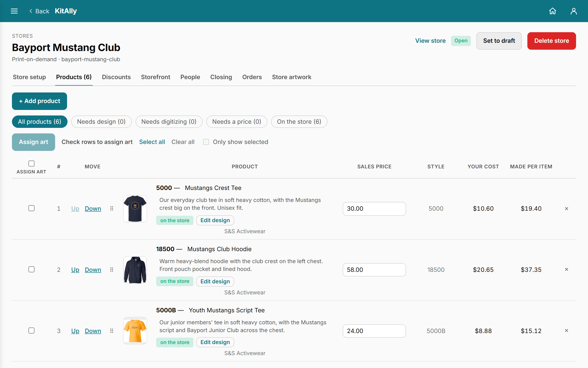Toggle the header Assign Art checkbox
The height and width of the screenshot is (368, 588).
point(31,163)
